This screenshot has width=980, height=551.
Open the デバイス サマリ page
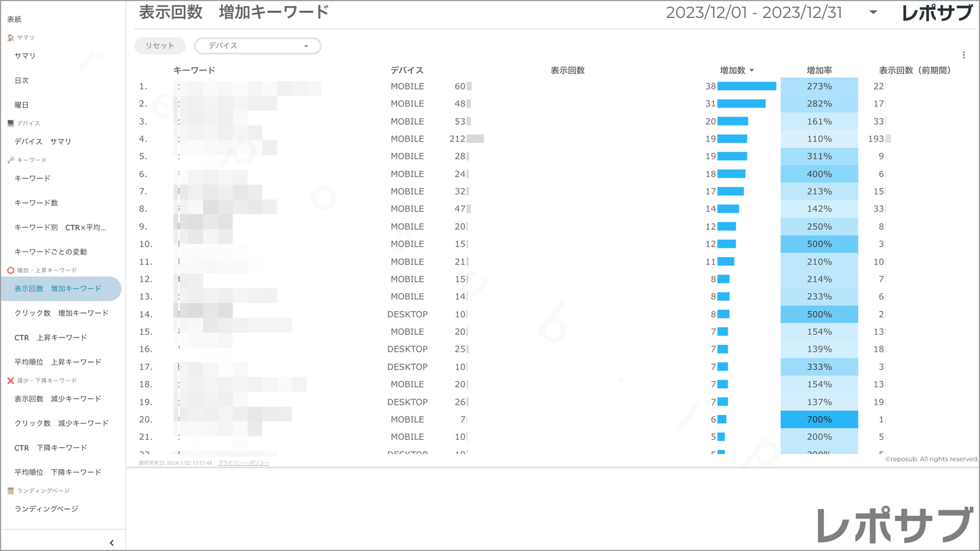(x=43, y=142)
